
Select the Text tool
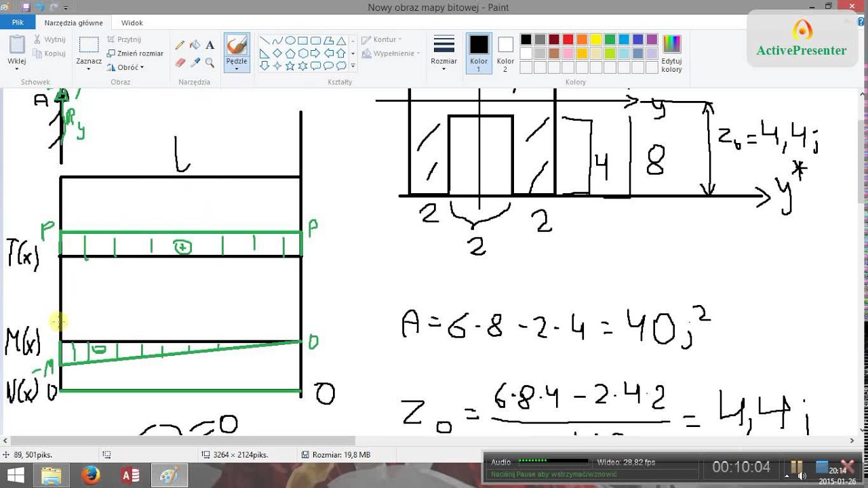pyautogui.click(x=210, y=45)
